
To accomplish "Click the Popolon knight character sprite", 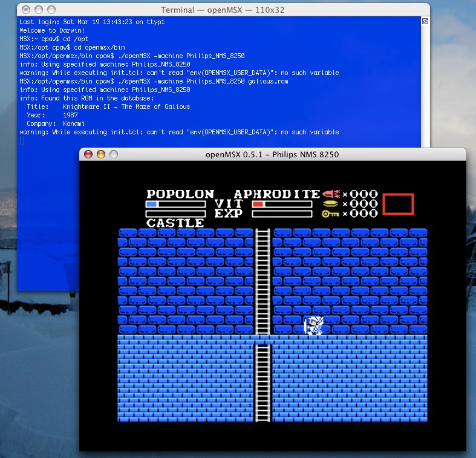I will [x=314, y=326].
